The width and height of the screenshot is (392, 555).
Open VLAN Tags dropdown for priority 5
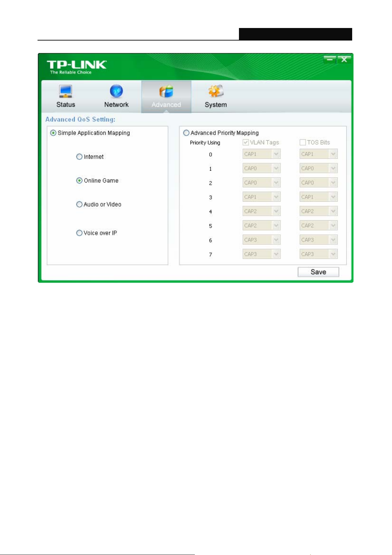coord(262,226)
